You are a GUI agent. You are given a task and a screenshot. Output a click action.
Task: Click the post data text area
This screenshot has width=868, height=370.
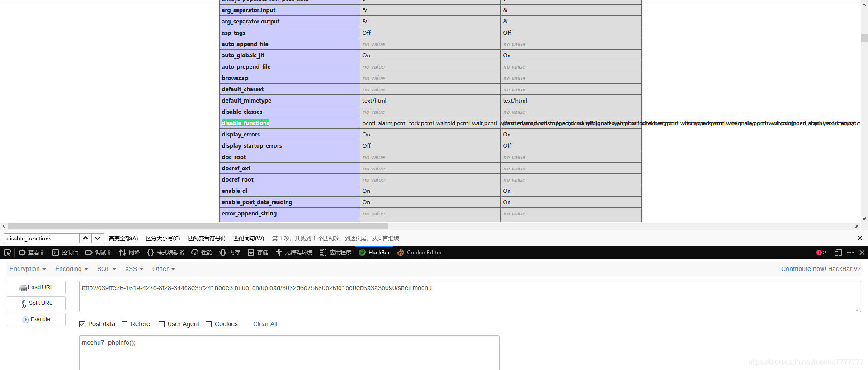click(x=289, y=352)
